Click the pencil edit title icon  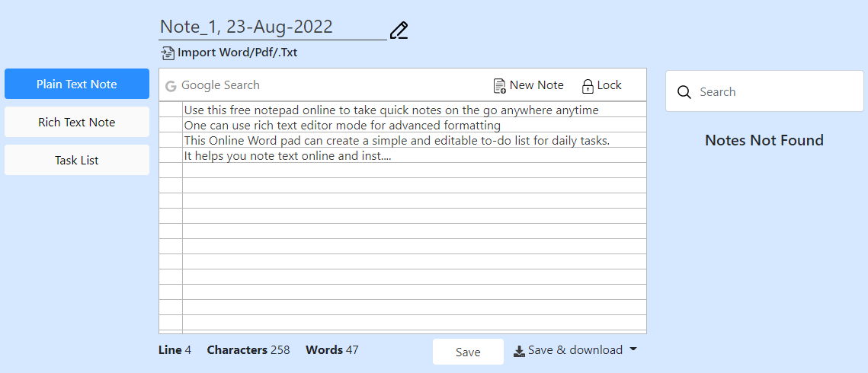tap(399, 30)
